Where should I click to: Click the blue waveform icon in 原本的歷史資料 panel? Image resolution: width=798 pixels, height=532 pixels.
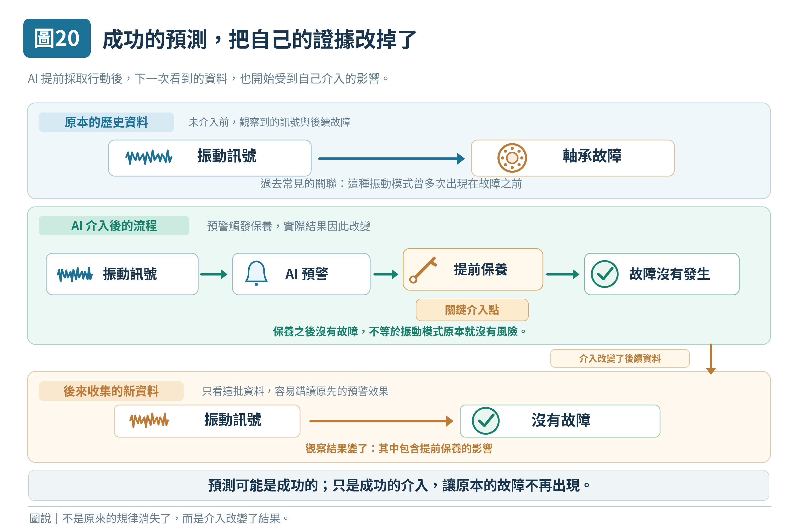pos(149,157)
